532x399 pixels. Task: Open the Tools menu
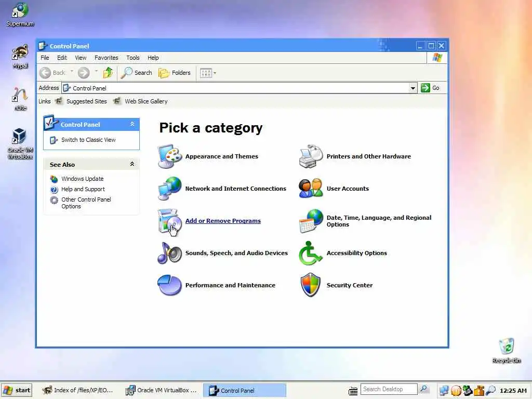click(132, 58)
